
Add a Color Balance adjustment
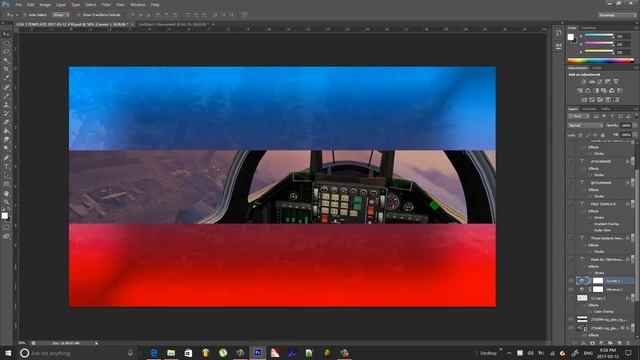(x=588, y=91)
